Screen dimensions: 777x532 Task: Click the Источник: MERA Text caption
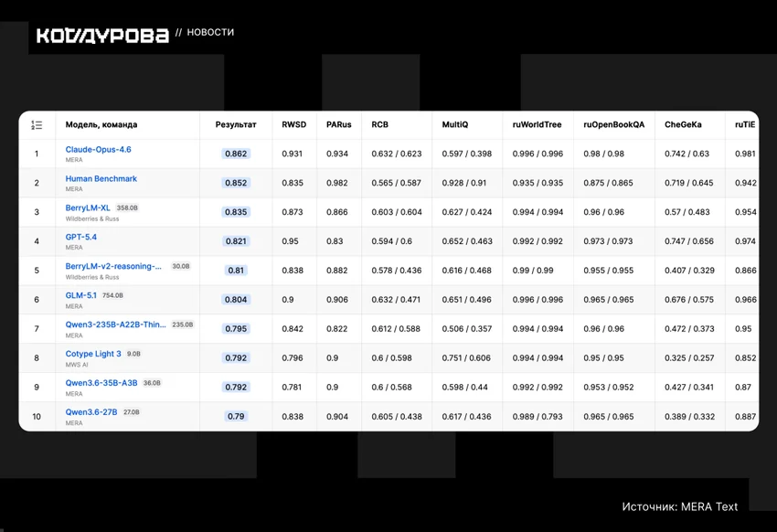tap(680, 506)
